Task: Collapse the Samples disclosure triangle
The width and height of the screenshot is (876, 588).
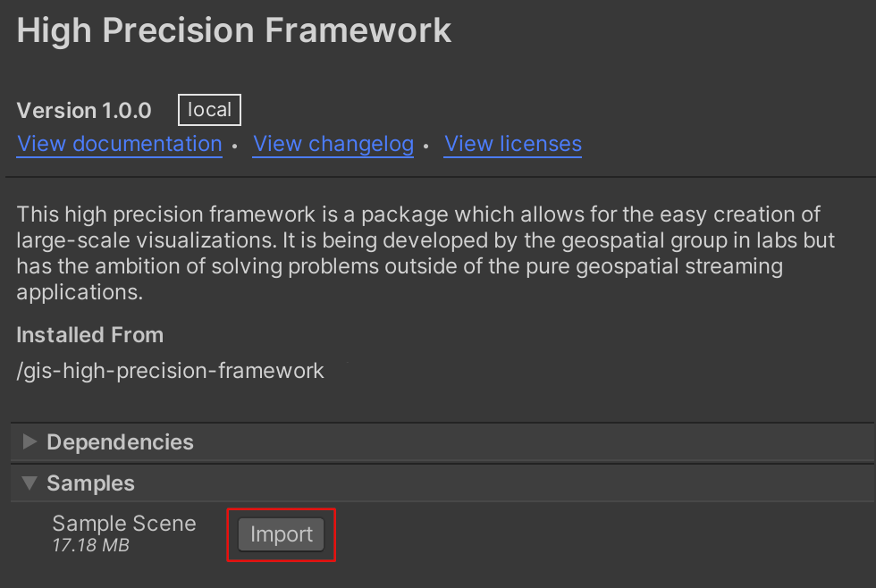Action: click(x=29, y=483)
